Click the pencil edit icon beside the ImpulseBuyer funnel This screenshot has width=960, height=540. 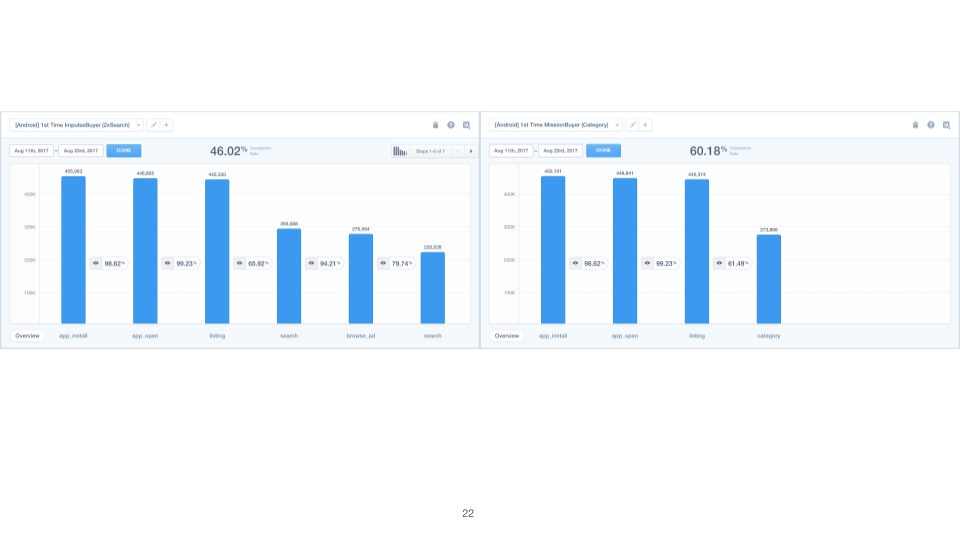point(154,125)
